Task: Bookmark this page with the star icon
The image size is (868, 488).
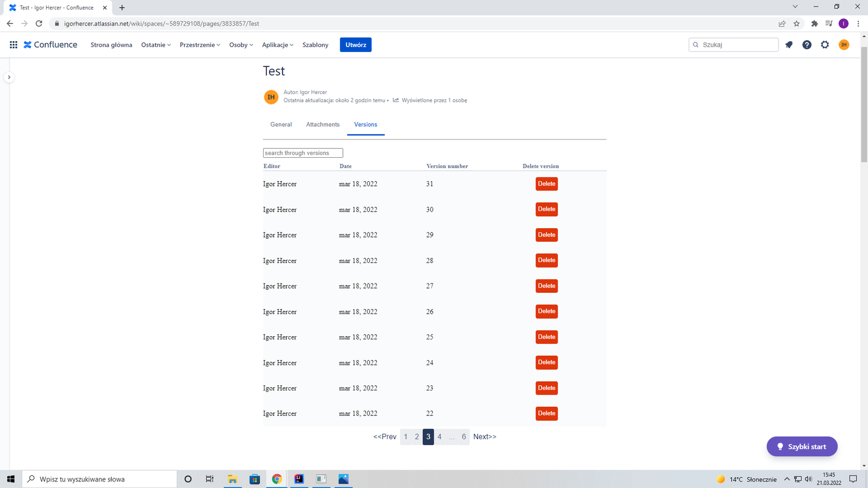Action: (x=796, y=23)
